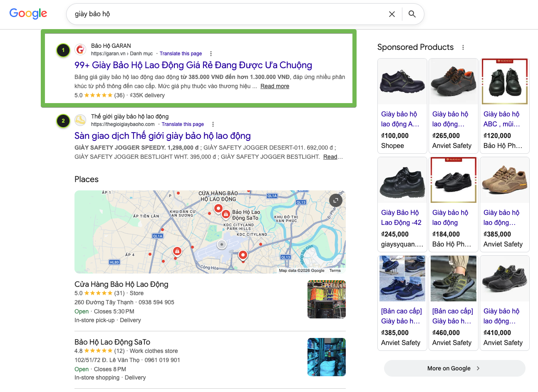
Task: Open the ₫410,000 Anviet Safety shoe image
Action: click(505, 279)
